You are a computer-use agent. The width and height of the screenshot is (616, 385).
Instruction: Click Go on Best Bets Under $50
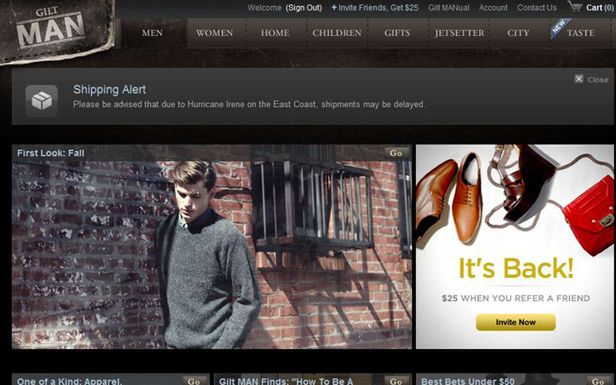click(598, 381)
